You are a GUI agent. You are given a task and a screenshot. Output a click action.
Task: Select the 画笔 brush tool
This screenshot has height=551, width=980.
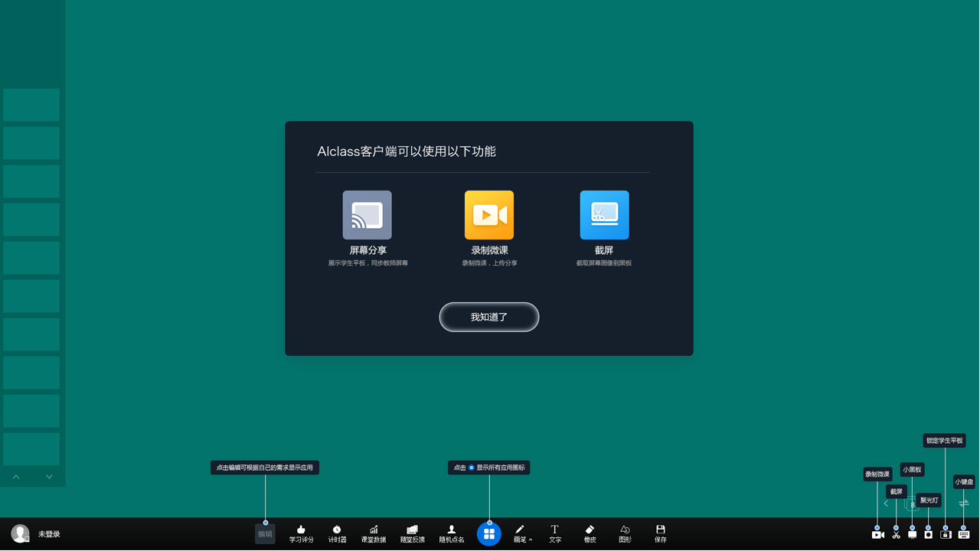[519, 533]
